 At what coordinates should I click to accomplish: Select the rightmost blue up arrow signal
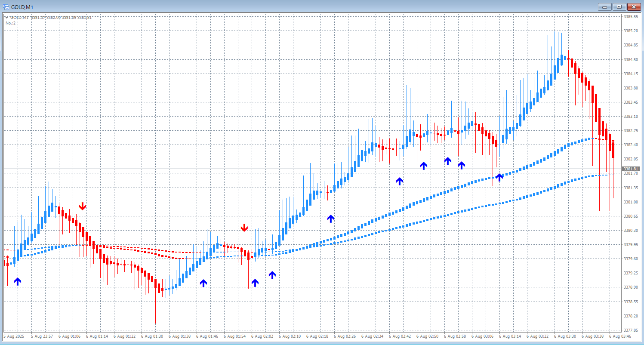499,177
